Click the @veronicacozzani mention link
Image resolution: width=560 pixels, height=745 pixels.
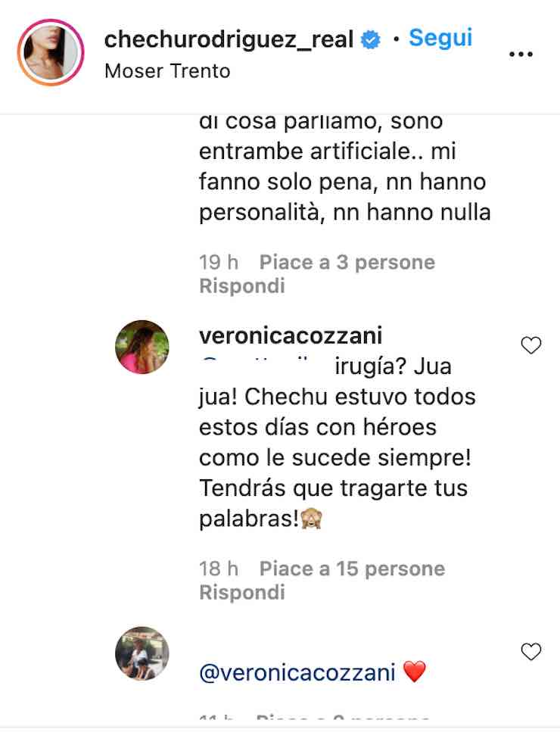[297, 673]
